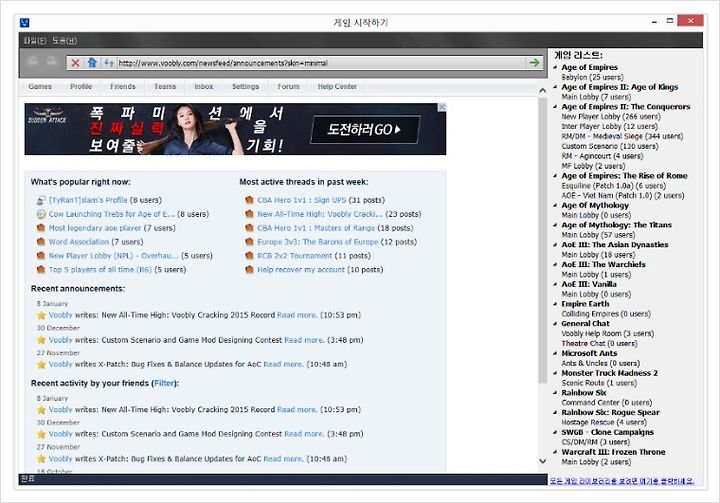Open CBA Hero 1v1 : Masters of Range thread
This screenshot has height=503, width=720.
pos(316,228)
